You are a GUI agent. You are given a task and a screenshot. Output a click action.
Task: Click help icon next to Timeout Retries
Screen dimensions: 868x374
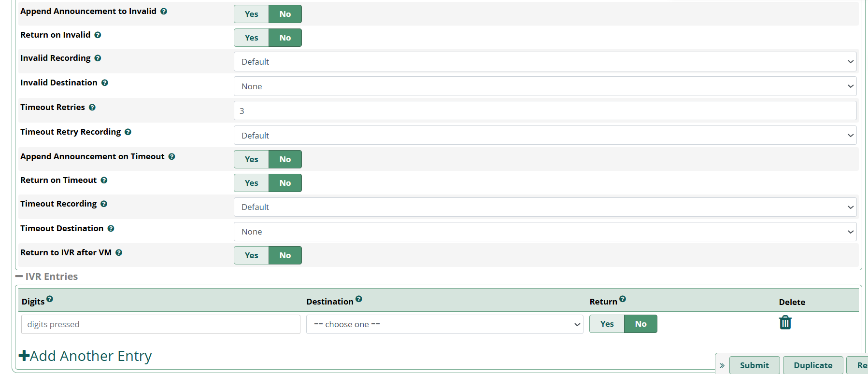pyautogui.click(x=92, y=107)
